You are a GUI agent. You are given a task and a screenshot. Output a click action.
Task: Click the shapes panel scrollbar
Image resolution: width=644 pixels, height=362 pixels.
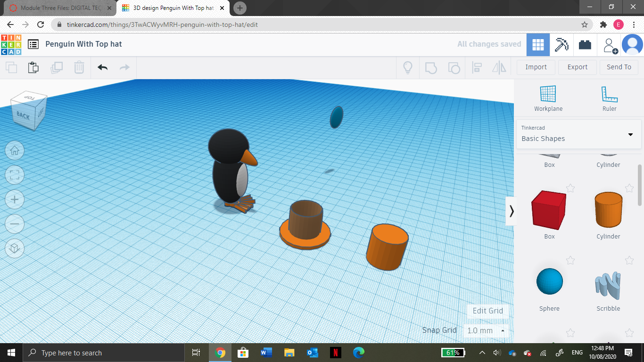click(640, 185)
